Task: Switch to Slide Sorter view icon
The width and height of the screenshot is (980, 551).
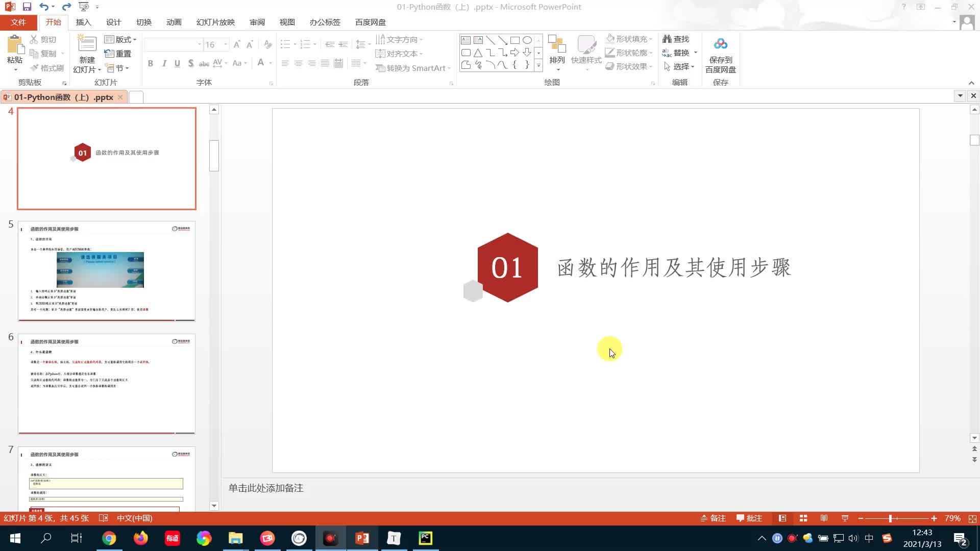Action: click(803, 518)
